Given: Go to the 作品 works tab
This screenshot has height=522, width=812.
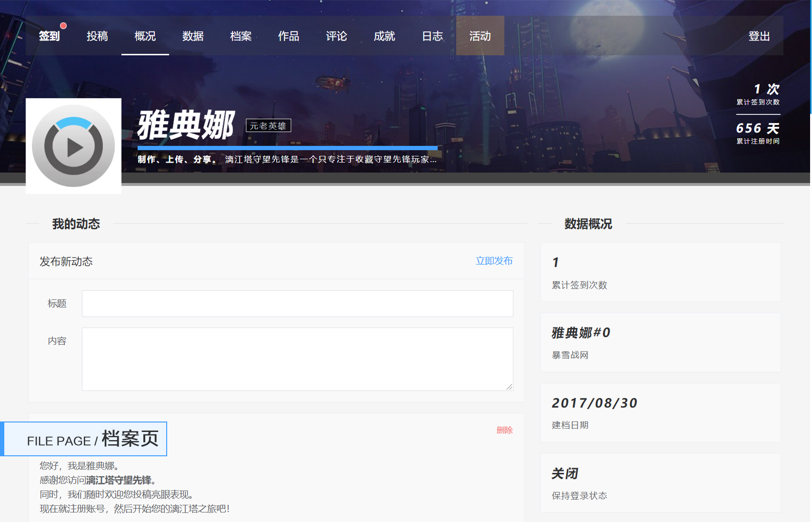Looking at the screenshot, I should [289, 36].
